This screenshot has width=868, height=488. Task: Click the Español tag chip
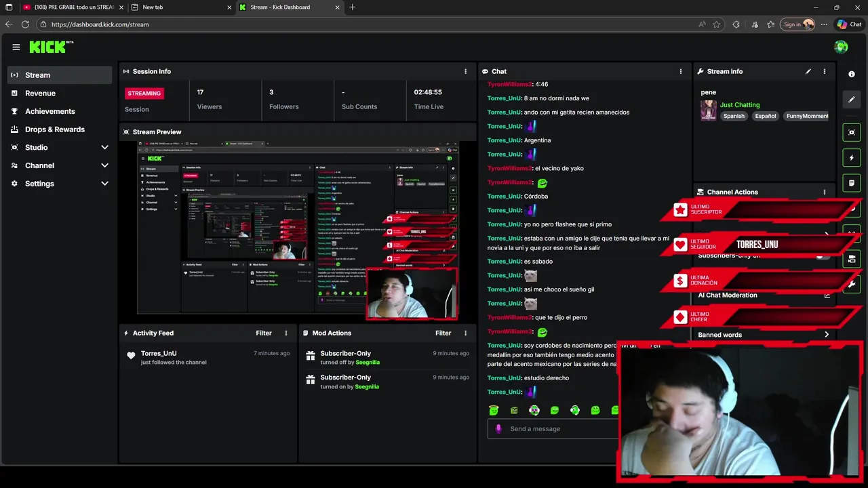[765, 116]
